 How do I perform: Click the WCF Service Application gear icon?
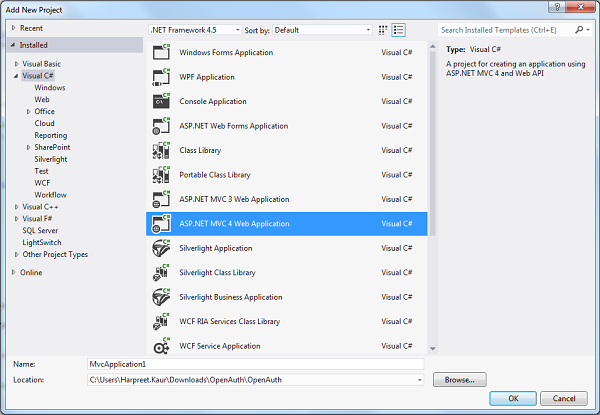pos(161,346)
